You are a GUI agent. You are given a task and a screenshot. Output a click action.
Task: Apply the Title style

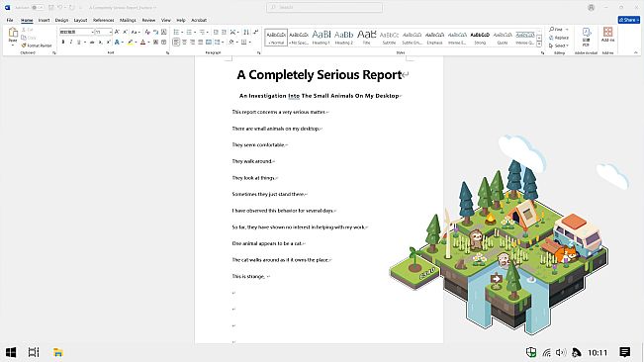(366, 38)
